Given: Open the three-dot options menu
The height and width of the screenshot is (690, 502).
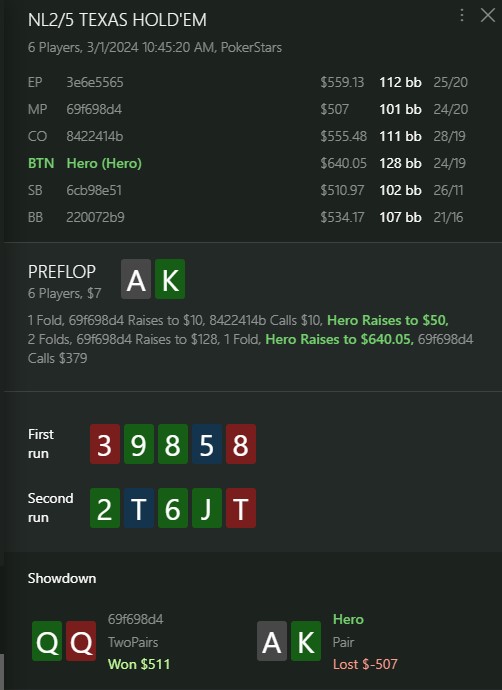Looking at the screenshot, I should click(x=462, y=16).
